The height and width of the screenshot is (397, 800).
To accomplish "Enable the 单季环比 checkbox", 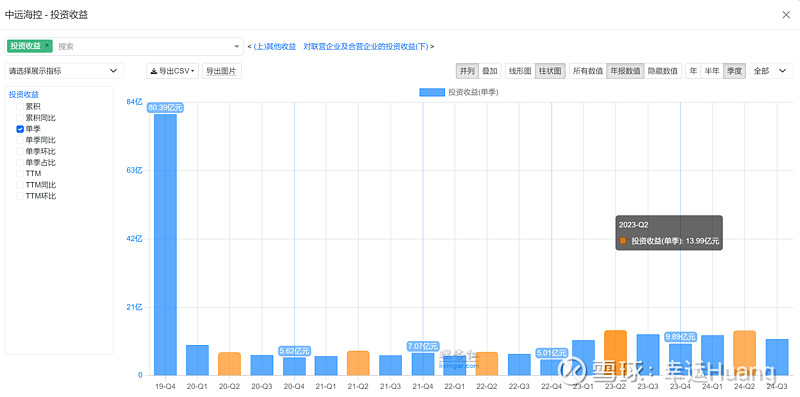I will point(20,152).
